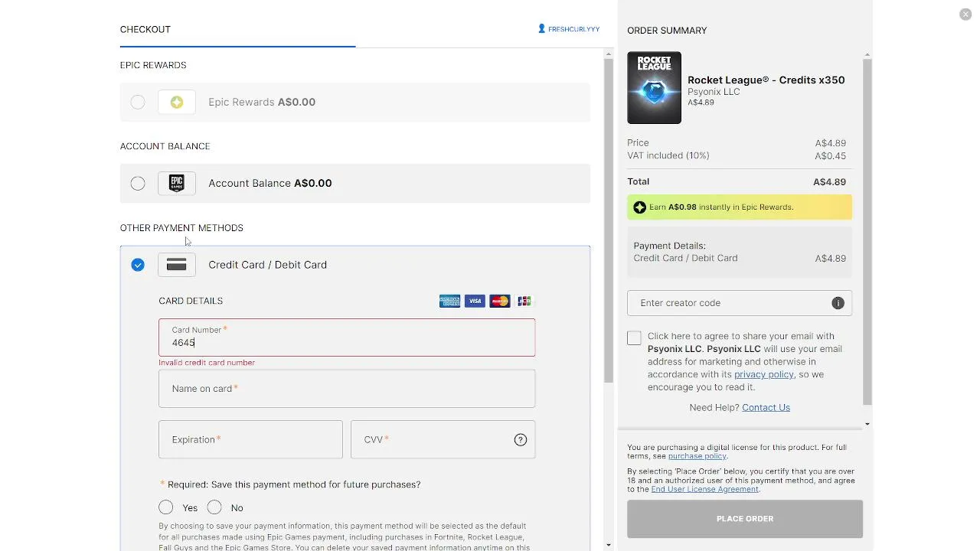Check the share email with Psyonix box

pos(634,338)
